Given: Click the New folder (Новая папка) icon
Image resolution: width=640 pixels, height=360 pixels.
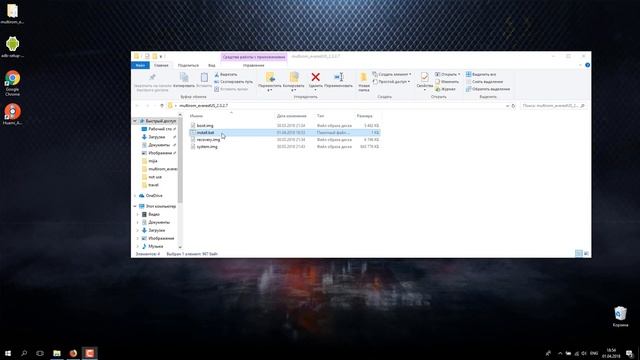Looking at the screenshot, I should coord(364,78).
